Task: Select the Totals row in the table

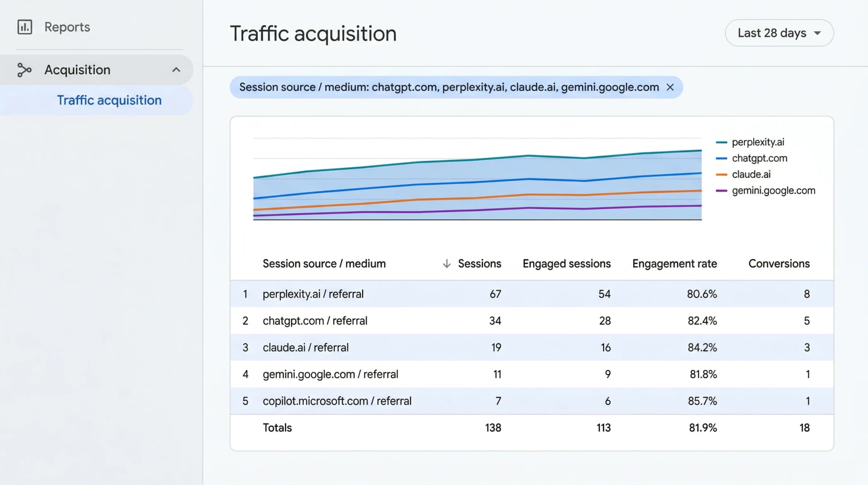Action: [x=277, y=428]
